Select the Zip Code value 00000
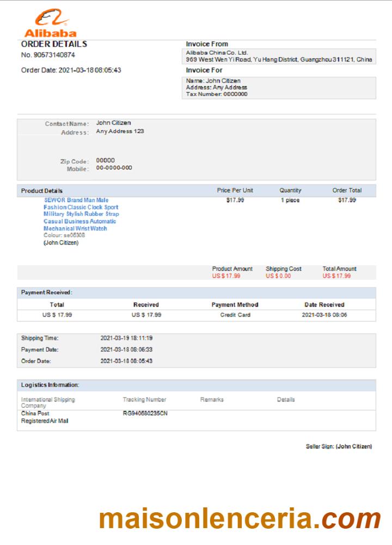Screen dimensions: 392x545 pos(105,160)
